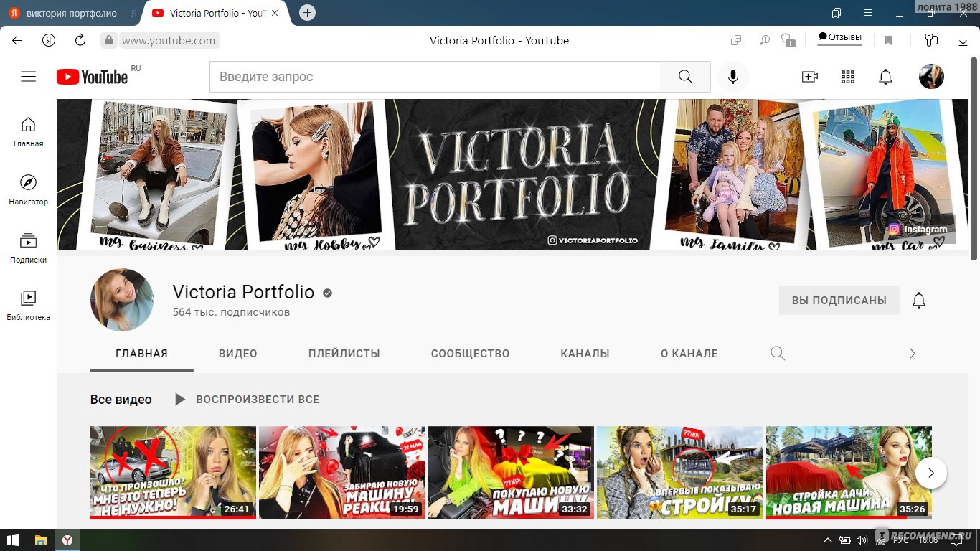Open video thumbnail with duration 19:59
The width and height of the screenshot is (980, 551).
[x=341, y=472]
